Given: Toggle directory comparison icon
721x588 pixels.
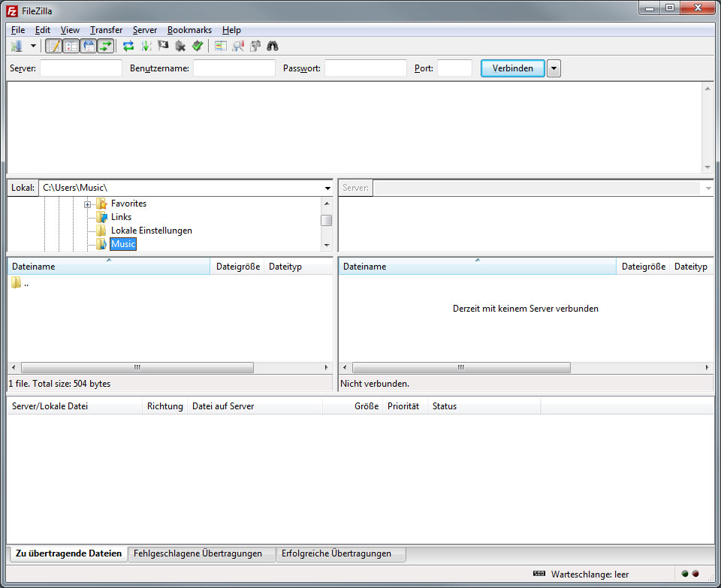Looking at the screenshot, I should click(x=238, y=46).
